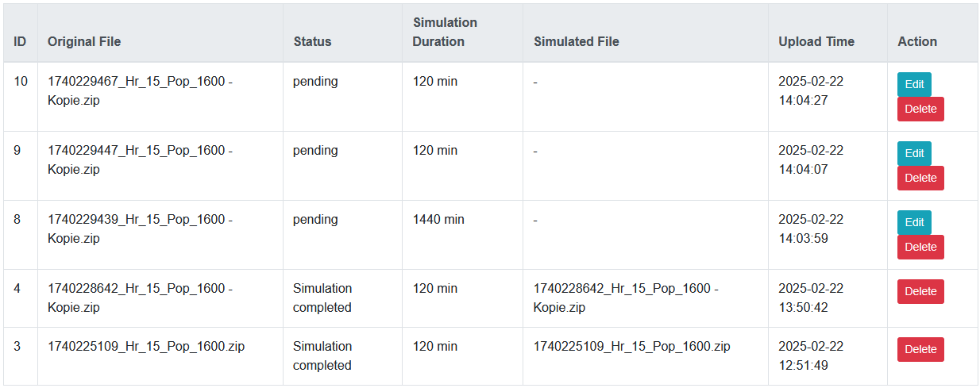Click the Simulation Duration column header

point(445,33)
